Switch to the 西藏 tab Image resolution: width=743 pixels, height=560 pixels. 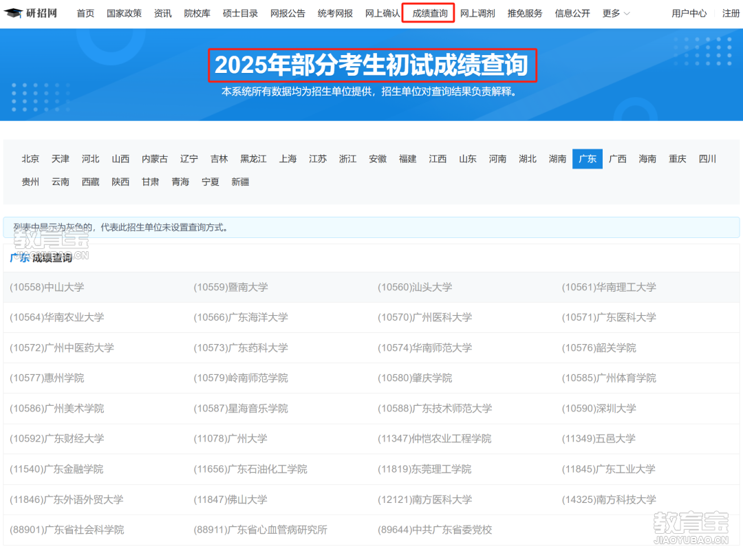[91, 182]
